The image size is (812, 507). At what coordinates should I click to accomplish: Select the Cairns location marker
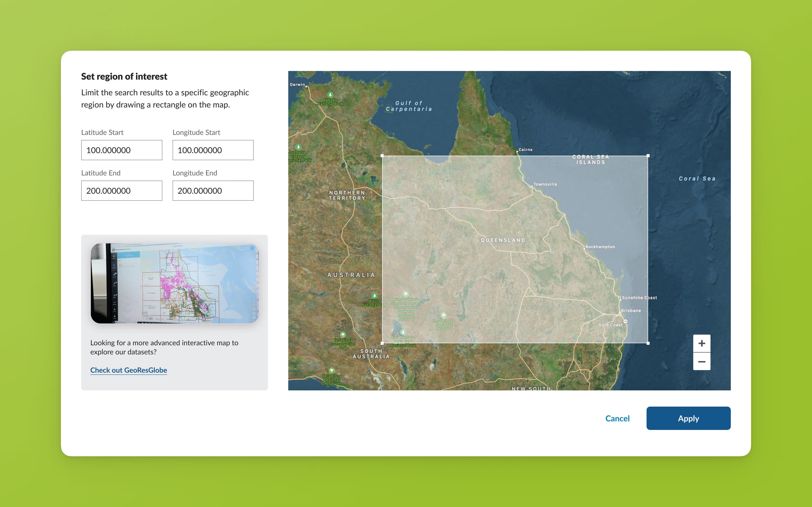517,152
